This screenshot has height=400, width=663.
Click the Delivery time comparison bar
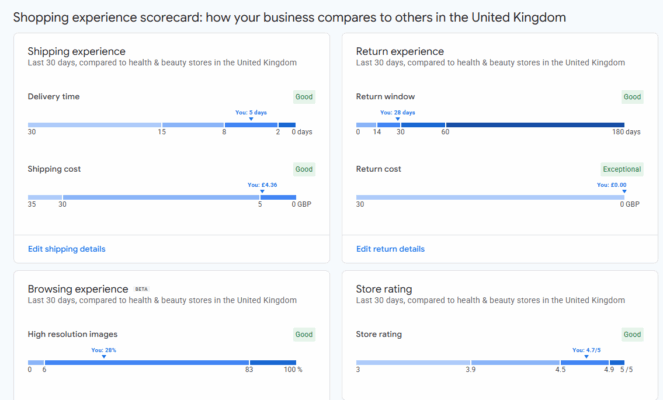pos(162,125)
